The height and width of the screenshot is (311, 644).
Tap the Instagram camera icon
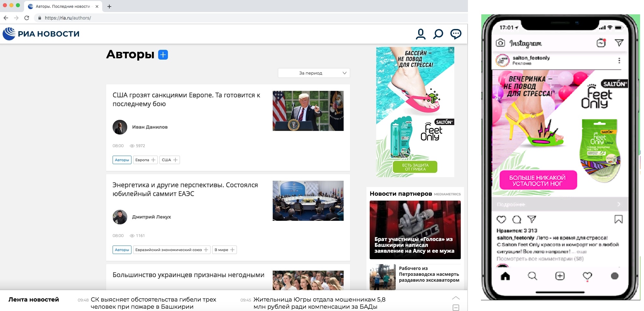click(500, 43)
